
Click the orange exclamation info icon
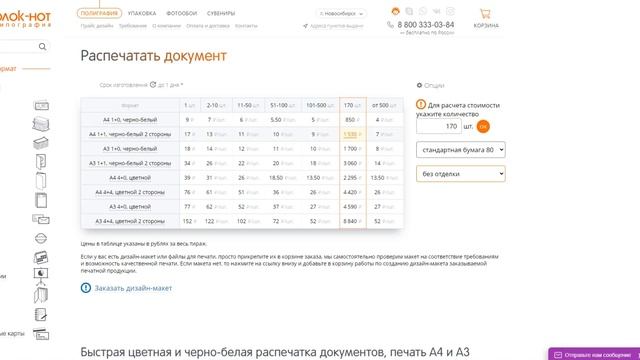[421, 104]
